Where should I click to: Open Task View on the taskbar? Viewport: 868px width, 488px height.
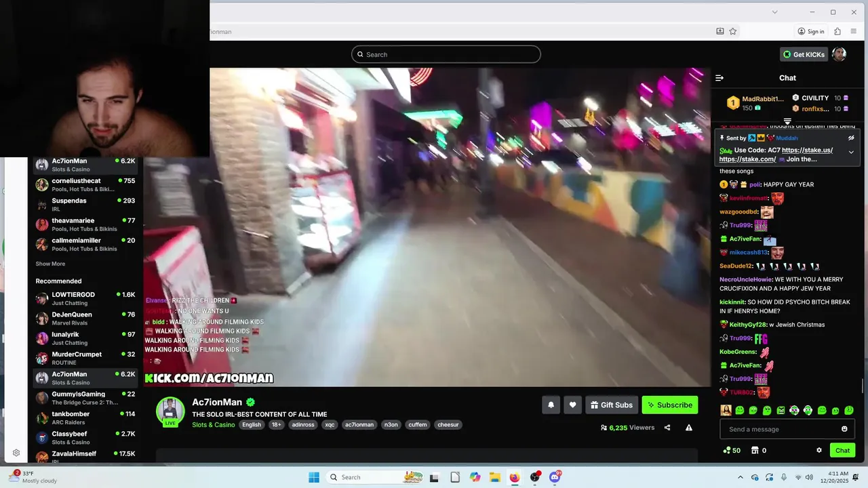pos(434,477)
